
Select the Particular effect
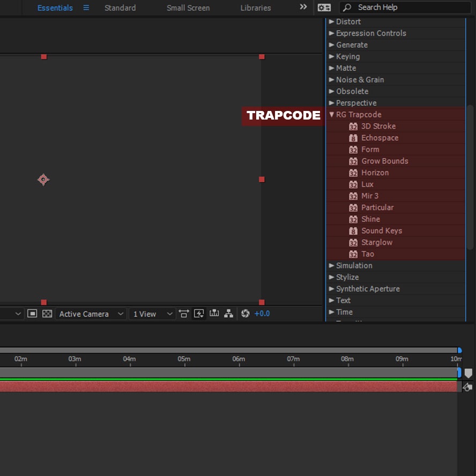click(377, 207)
